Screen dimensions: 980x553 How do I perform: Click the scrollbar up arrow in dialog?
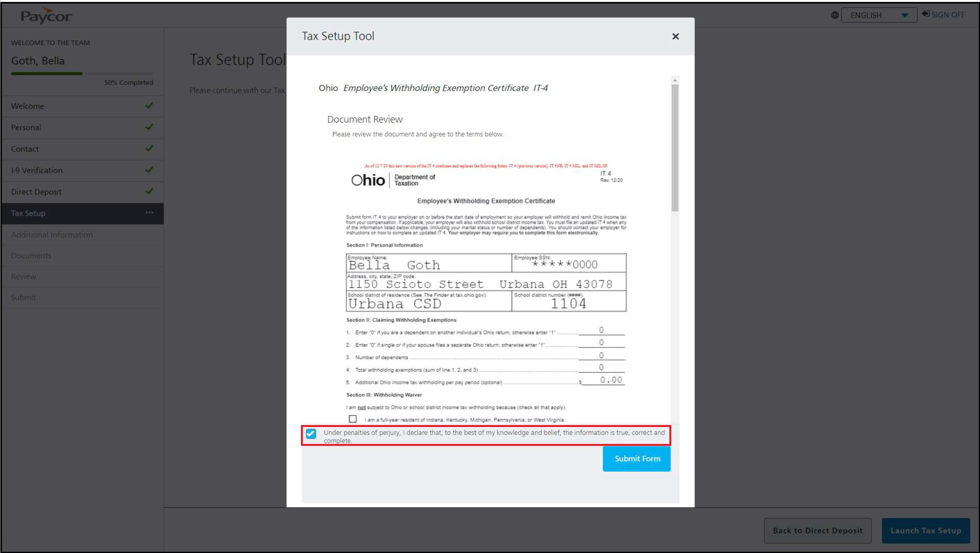coord(675,80)
